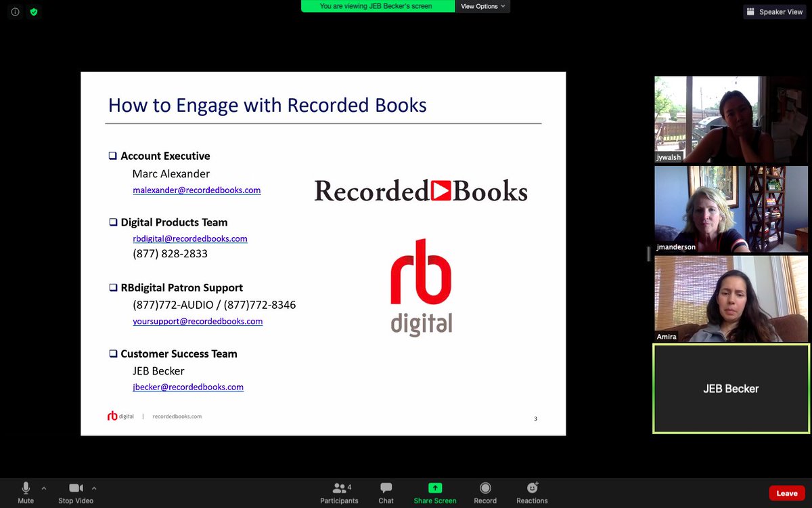Click the panel divider handle beside thumbnails
The width and height of the screenshot is (812, 508).
649,254
